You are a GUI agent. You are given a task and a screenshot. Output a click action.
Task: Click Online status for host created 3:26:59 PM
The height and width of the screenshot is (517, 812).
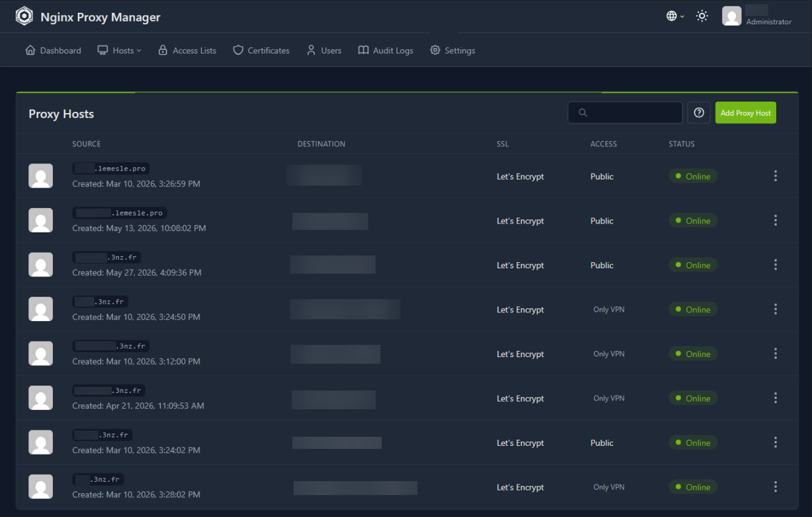click(693, 176)
